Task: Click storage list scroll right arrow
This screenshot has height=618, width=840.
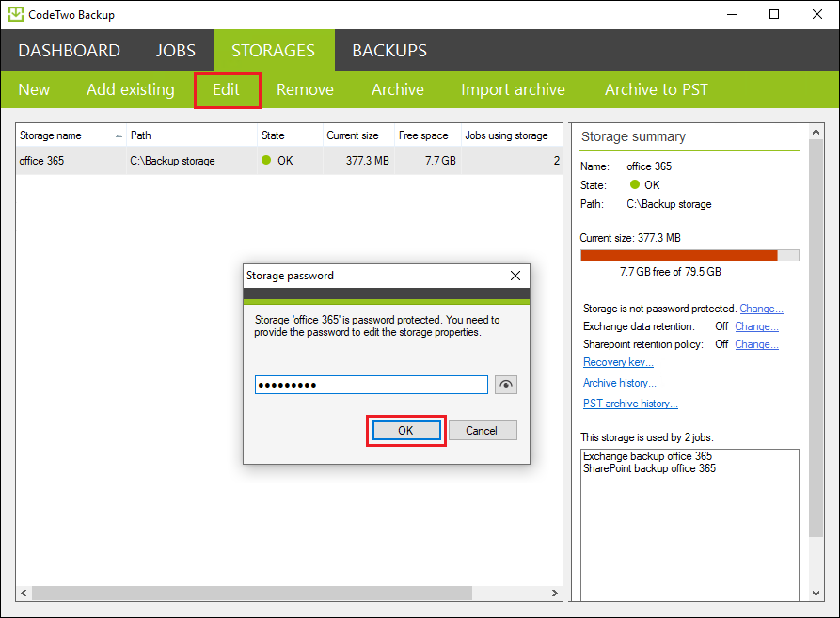Action: click(554, 593)
